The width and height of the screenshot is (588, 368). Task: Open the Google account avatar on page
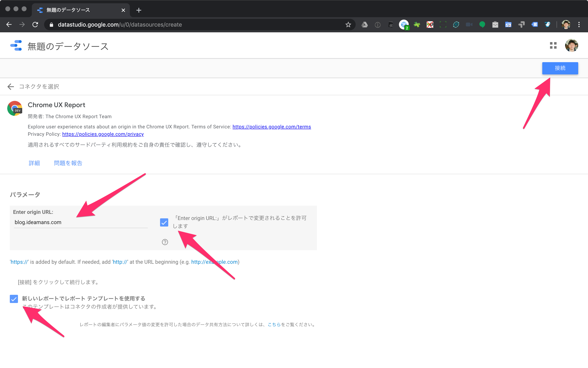tap(571, 46)
